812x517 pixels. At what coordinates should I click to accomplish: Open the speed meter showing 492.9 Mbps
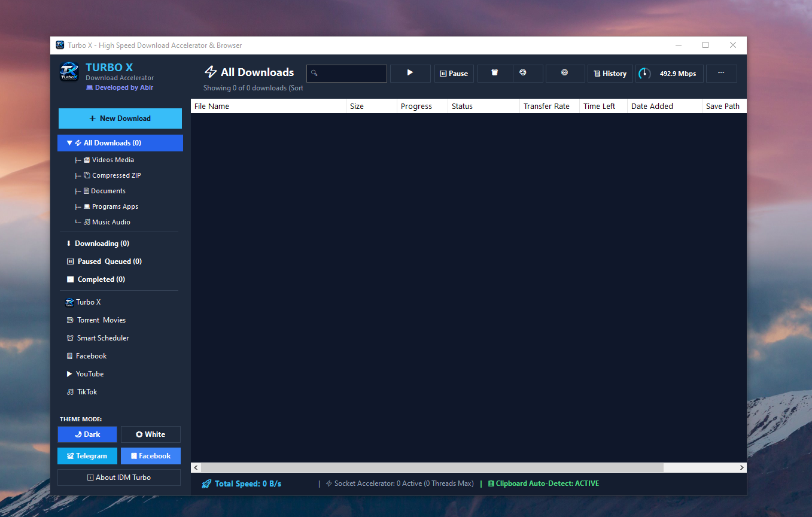pyautogui.click(x=670, y=74)
